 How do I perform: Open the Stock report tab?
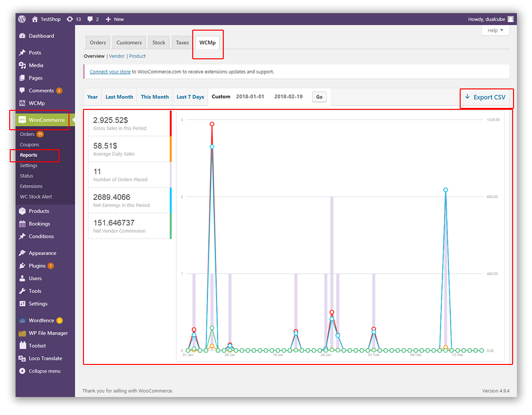158,42
